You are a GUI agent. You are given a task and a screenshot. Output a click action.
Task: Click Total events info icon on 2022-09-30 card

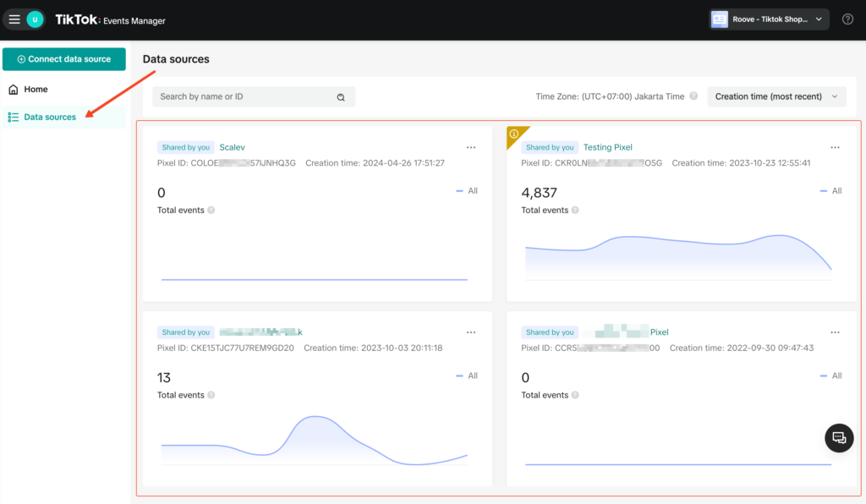pos(575,395)
